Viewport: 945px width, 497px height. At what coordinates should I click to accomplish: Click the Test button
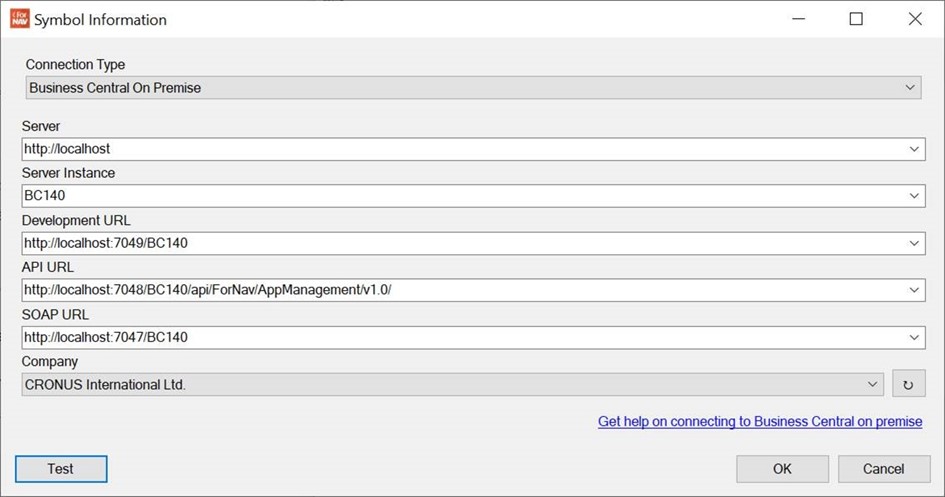[61, 469]
